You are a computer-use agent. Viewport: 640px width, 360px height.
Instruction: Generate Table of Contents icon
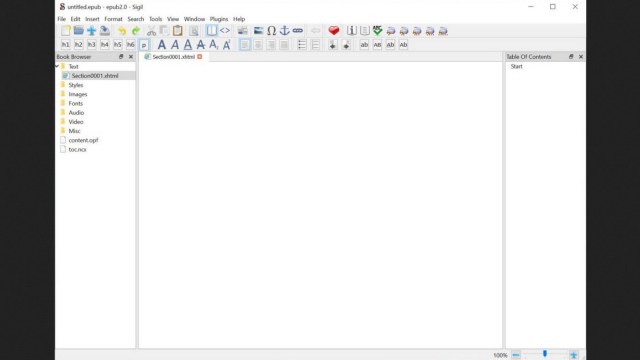pos(364,31)
